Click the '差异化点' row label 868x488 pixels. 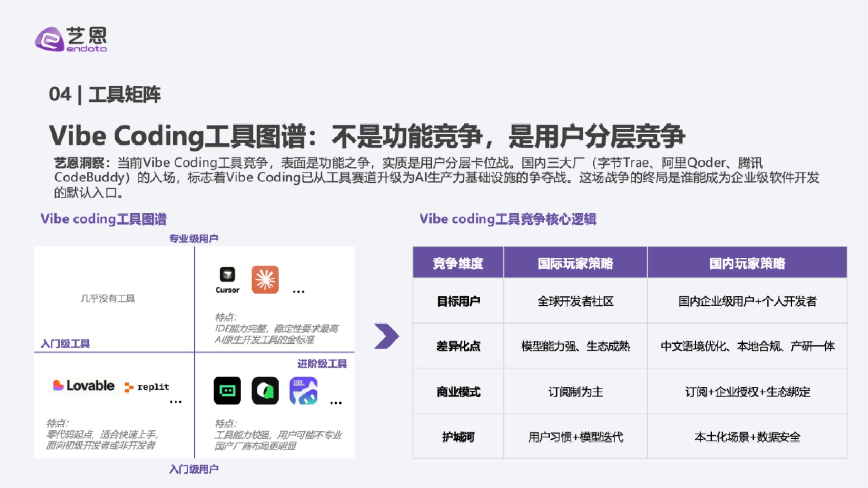point(458,346)
